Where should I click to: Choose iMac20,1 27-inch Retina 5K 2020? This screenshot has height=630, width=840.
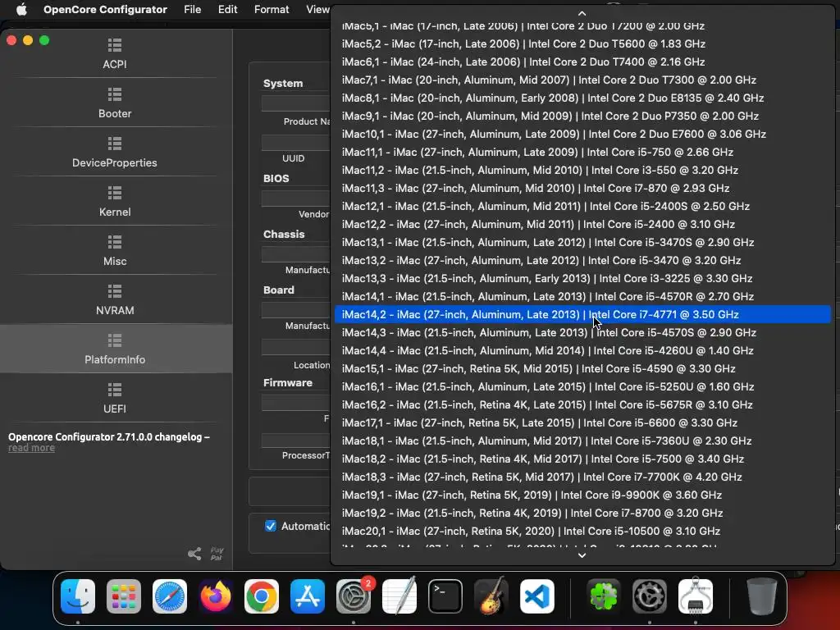[582, 531]
